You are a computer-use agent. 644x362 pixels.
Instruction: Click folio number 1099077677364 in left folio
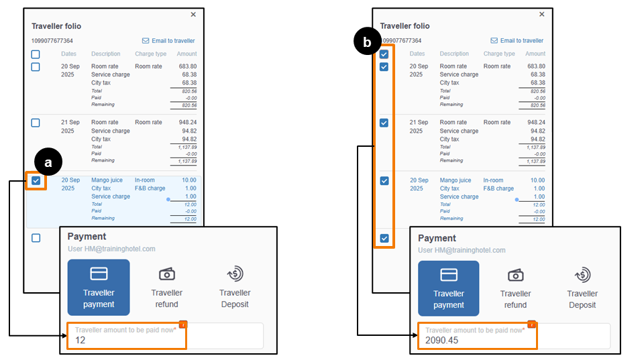[x=52, y=41]
